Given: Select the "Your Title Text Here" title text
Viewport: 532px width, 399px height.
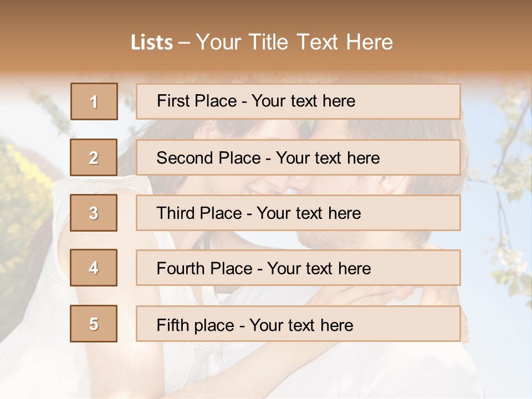Looking at the screenshot, I should (x=294, y=43).
